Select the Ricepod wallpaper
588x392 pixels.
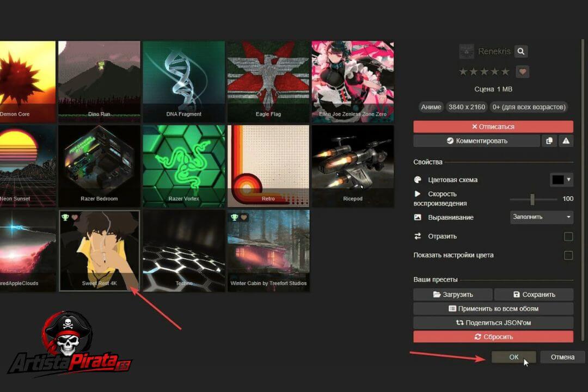coord(353,166)
